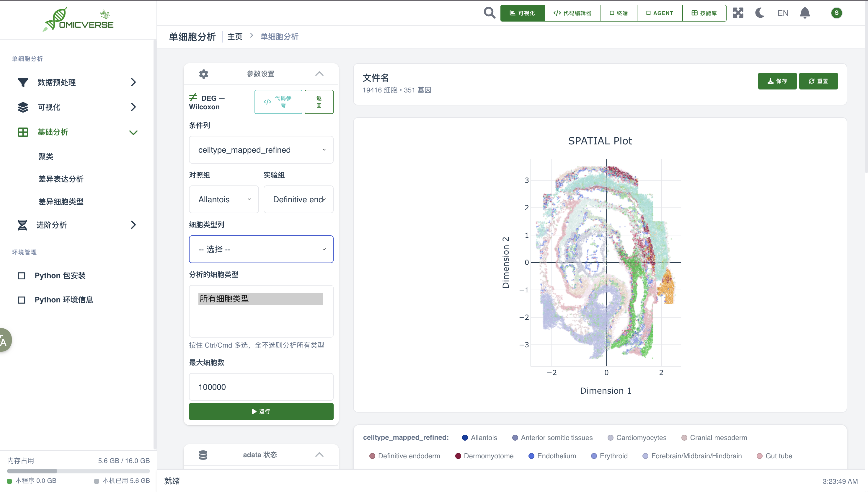This screenshot has height=492, width=868.
Task: Open notifications bell icon
Action: 805,13
